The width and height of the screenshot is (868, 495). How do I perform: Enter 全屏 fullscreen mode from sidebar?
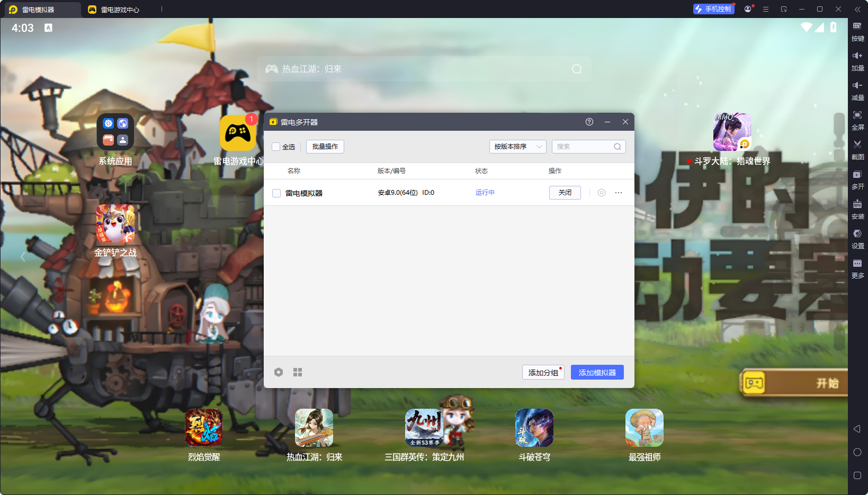(857, 120)
